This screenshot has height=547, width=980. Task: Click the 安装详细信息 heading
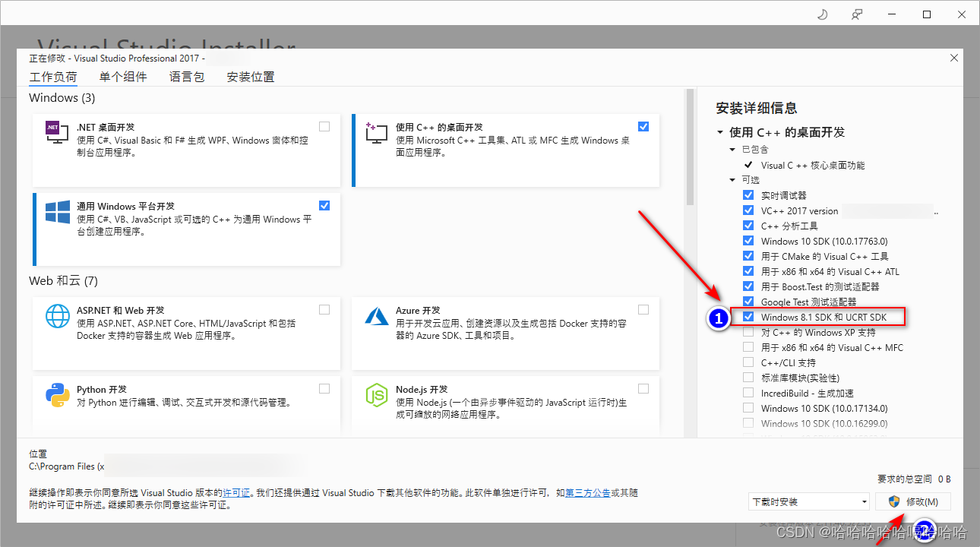[x=757, y=108]
